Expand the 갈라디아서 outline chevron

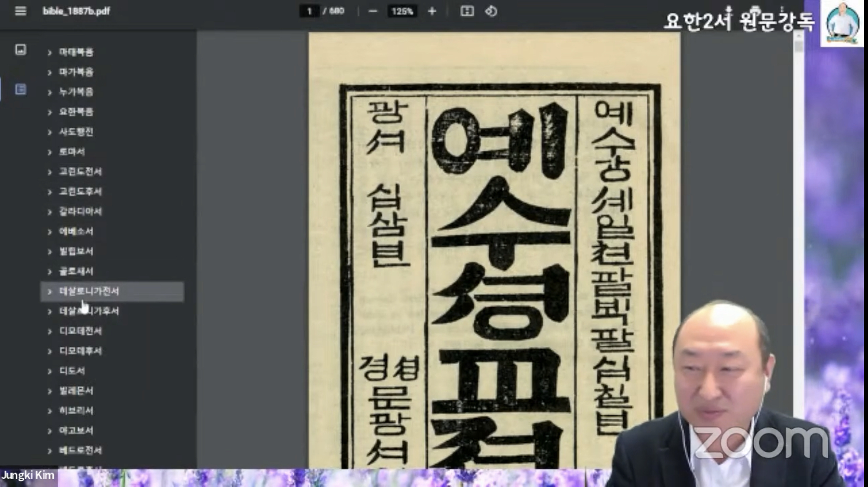click(50, 212)
